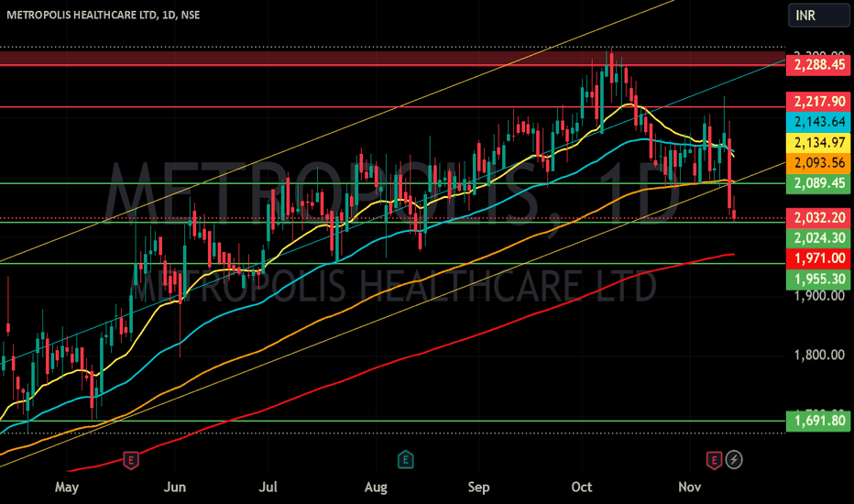The image size is (854, 504).
Task: Click the 1,800.00 price axis value
Action: click(x=819, y=356)
